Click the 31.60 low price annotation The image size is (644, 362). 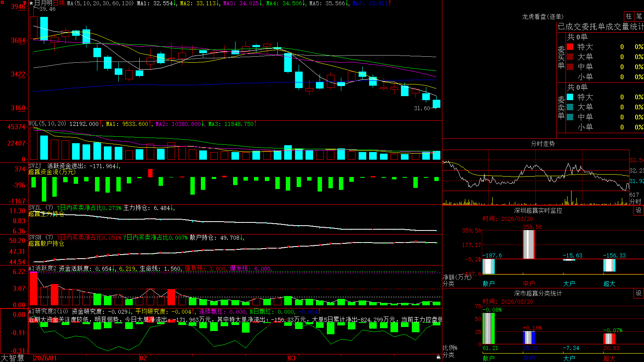click(422, 108)
